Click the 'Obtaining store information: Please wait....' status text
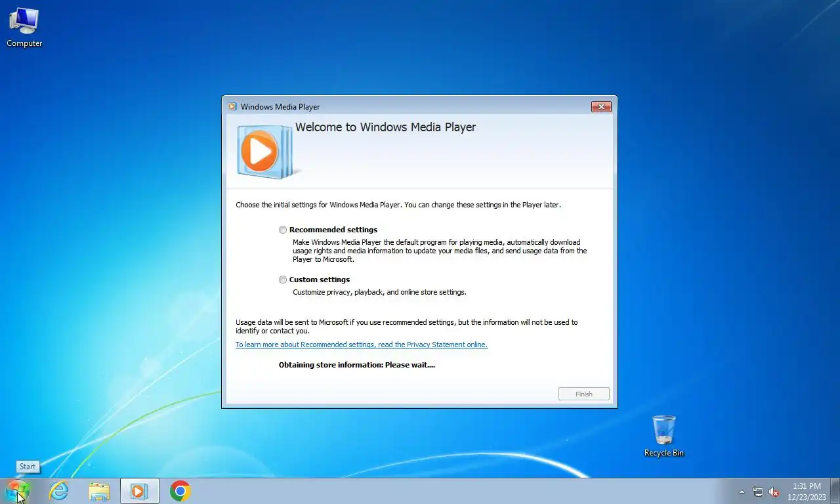 point(357,365)
